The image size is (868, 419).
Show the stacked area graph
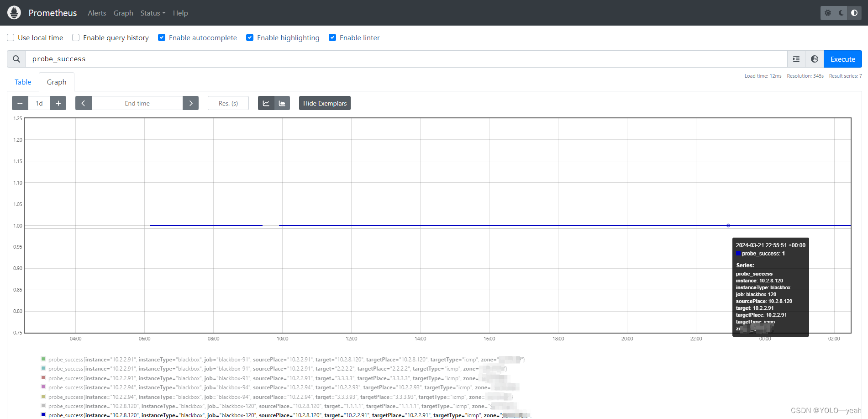pyautogui.click(x=282, y=103)
